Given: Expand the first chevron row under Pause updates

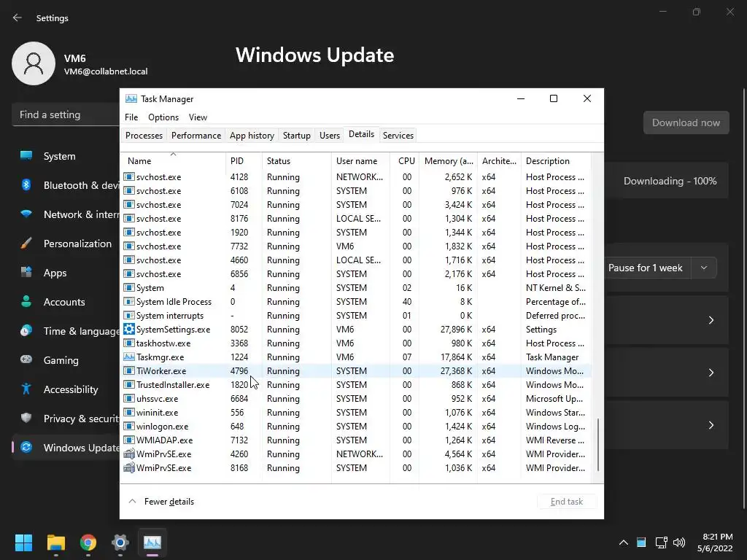Looking at the screenshot, I should pyautogui.click(x=711, y=320).
